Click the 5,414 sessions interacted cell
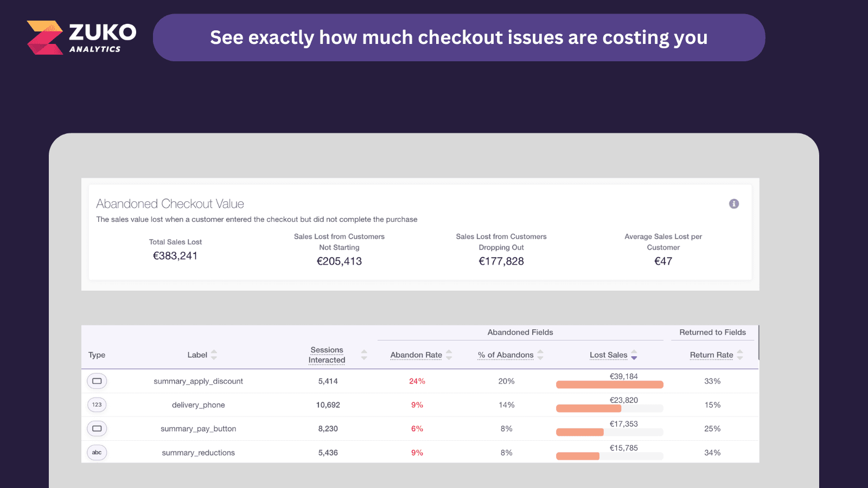Screen dimensions: 868x488 328,381
